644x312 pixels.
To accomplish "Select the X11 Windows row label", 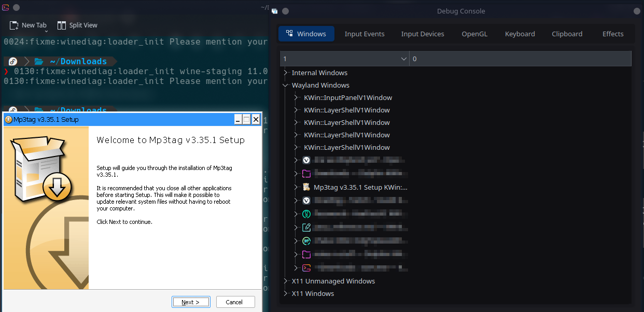I will click(x=313, y=293).
